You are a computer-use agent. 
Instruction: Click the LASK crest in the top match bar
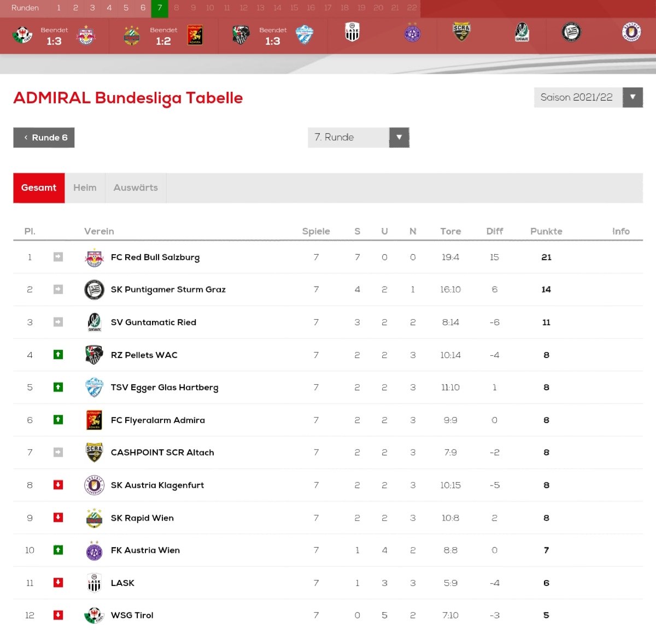pyautogui.click(x=353, y=32)
